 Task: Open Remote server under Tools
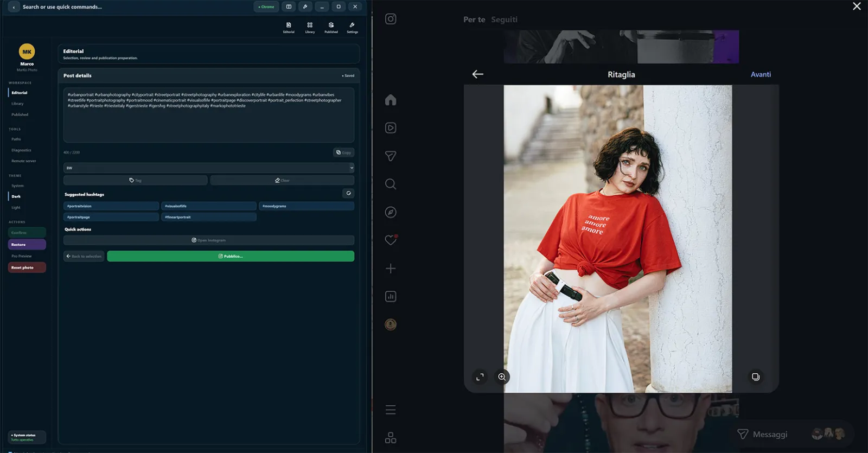pyautogui.click(x=23, y=161)
